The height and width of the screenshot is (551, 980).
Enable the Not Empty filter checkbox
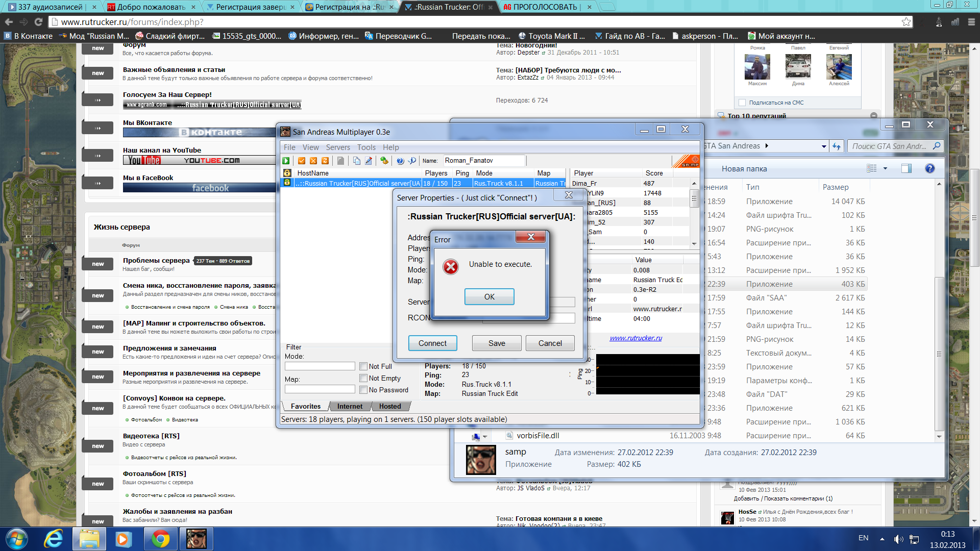tap(363, 378)
